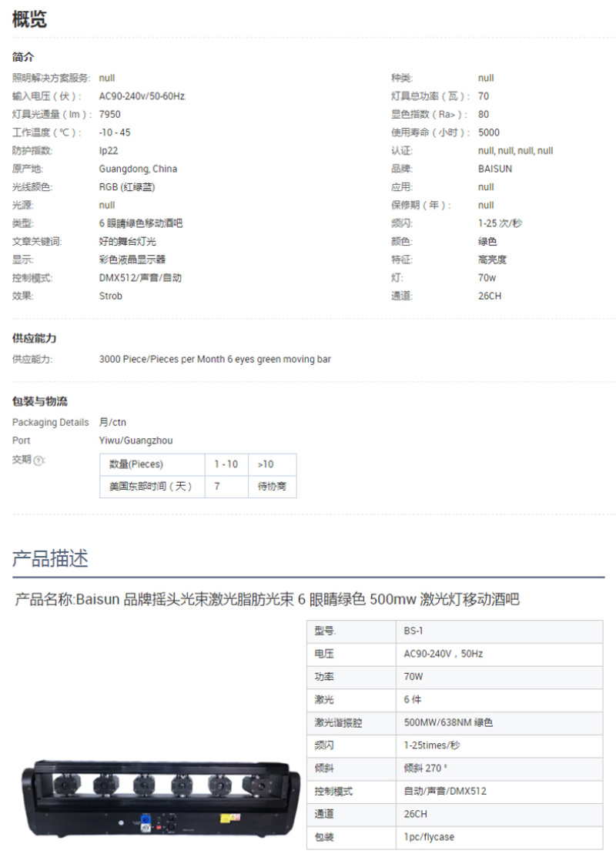Click the 500MW/638NM 绿色 laser cell
This screenshot has width=616, height=864.
click(448, 722)
